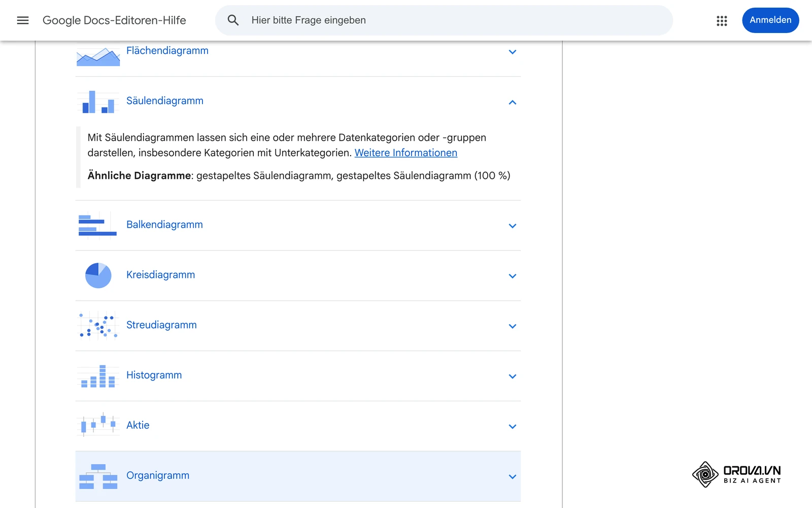Click the Organigramm heading text

click(158, 475)
